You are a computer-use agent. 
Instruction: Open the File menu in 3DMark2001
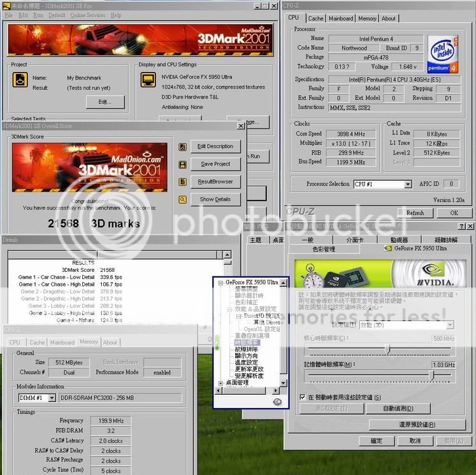9,15
